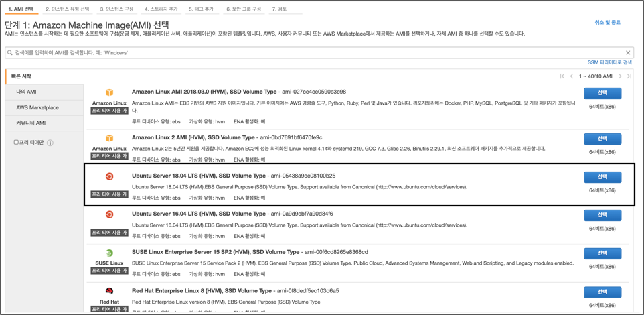
Task: Open step 6 보안 그룹 구성 tab
Action: click(243, 9)
